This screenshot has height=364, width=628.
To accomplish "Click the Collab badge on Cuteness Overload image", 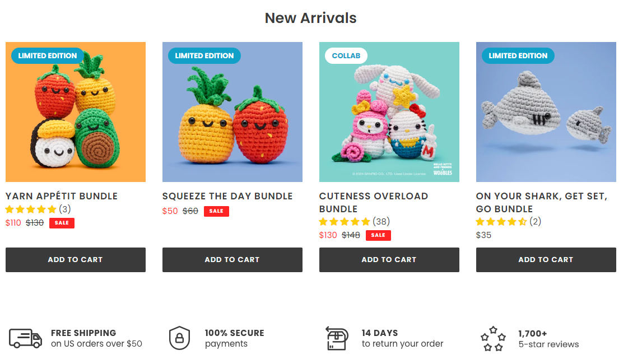I will click(x=346, y=55).
